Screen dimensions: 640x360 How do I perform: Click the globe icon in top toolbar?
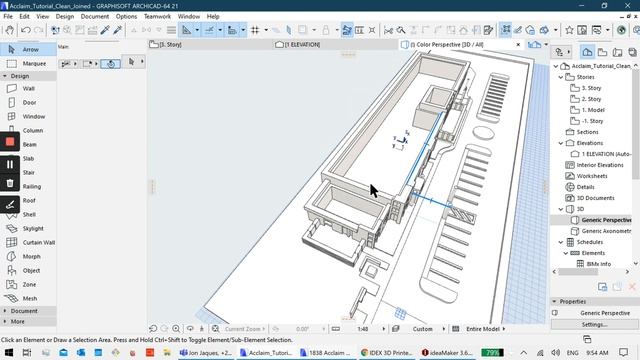(x=621, y=30)
